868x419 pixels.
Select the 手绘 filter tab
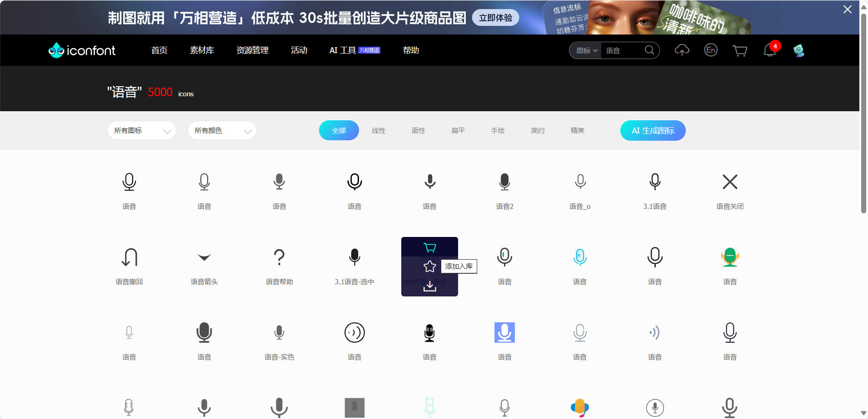pyautogui.click(x=498, y=131)
